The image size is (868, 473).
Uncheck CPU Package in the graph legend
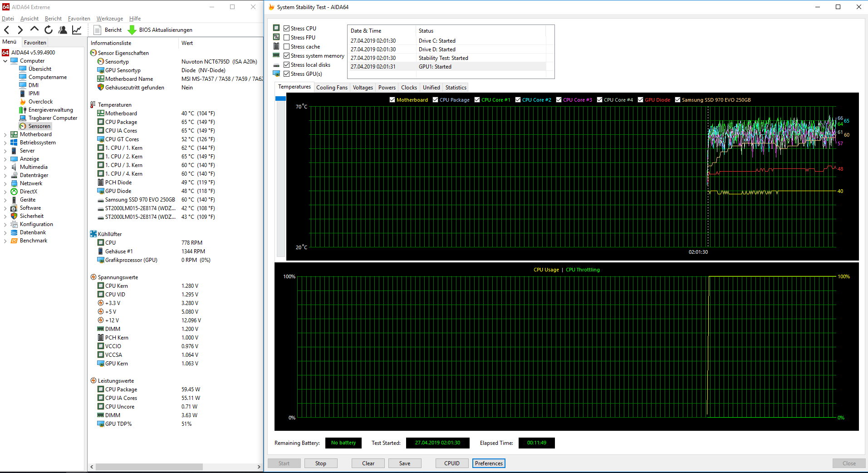(x=436, y=100)
